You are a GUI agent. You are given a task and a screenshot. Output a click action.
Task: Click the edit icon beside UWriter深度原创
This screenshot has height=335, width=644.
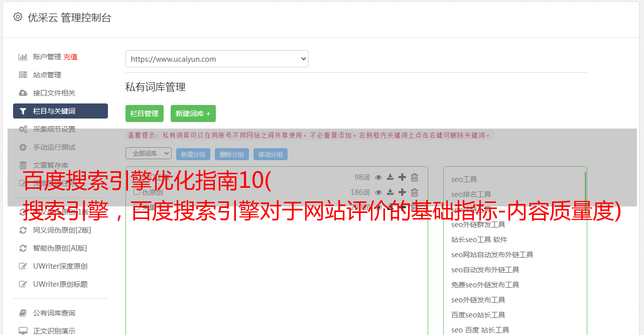(x=23, y=266)
